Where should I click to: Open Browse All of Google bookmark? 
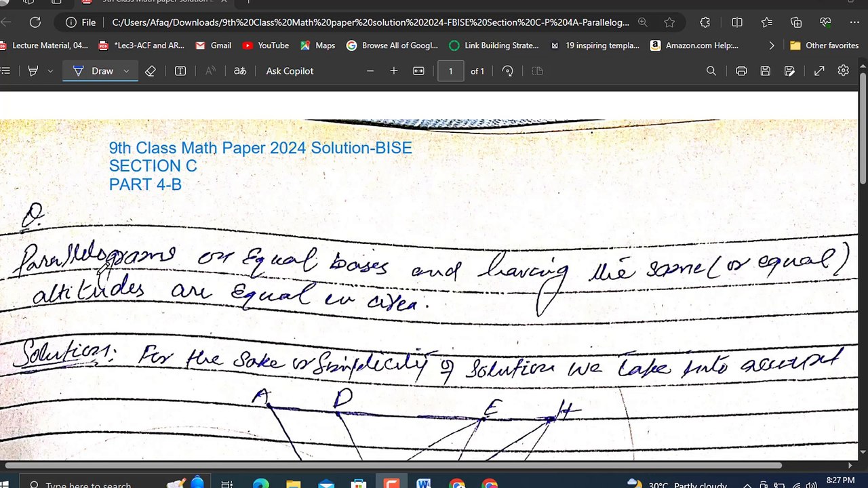[393, 45]
